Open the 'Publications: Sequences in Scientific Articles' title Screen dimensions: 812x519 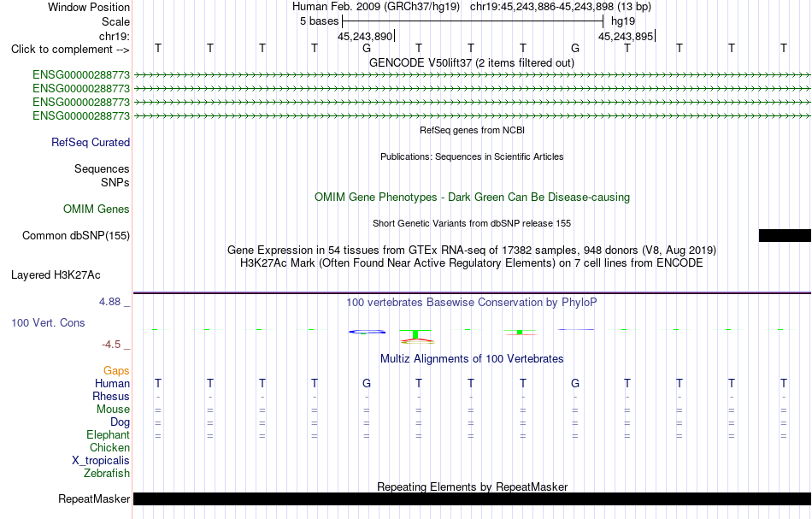click(x=472, y=156)
